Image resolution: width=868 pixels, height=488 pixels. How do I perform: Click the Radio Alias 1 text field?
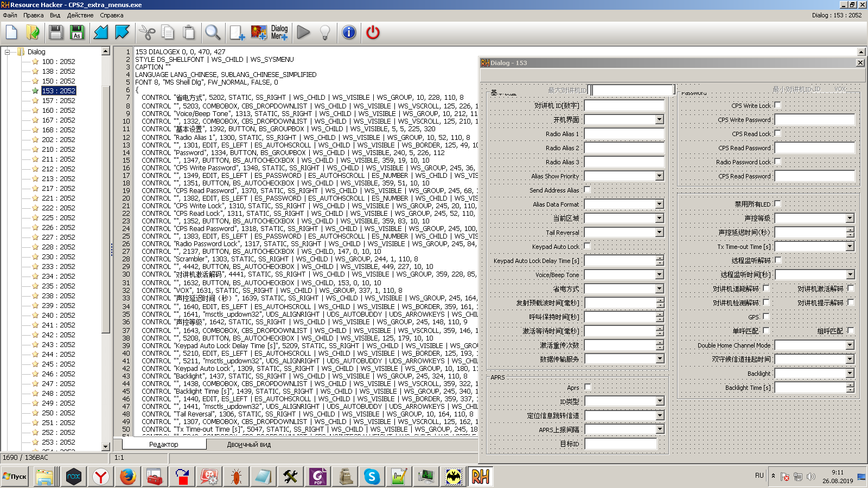point(624,133)
